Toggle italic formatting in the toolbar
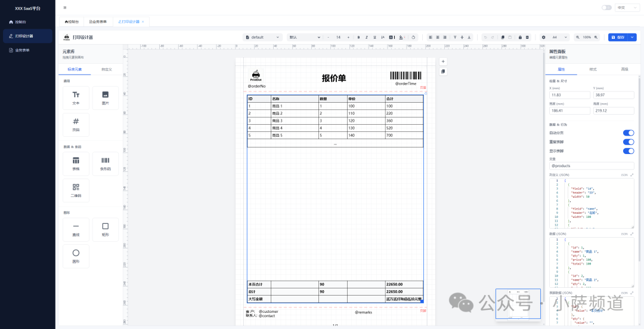644x329 pixels. [x=366, y=38]
